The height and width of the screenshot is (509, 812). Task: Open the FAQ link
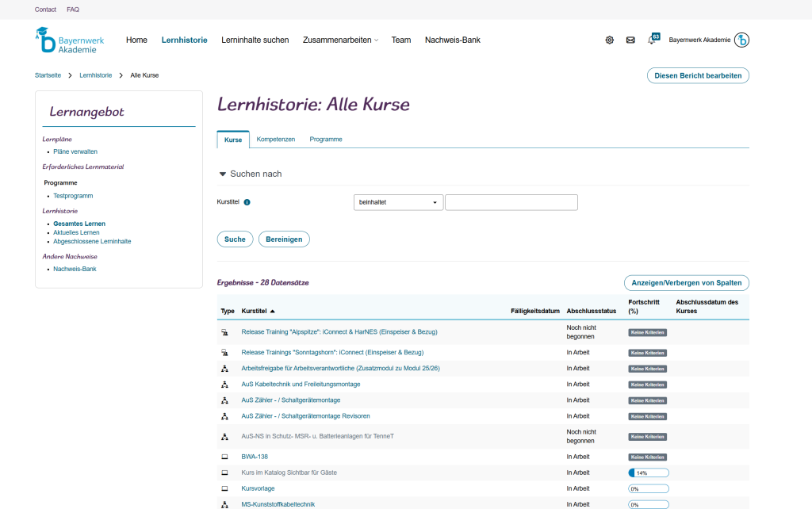[x=73, y=10]
